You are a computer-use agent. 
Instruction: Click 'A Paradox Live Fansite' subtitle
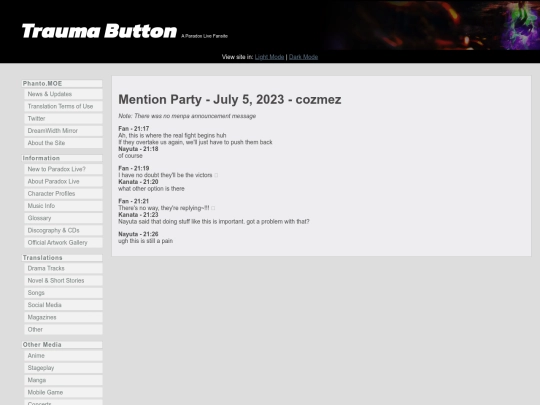[x=204, y=36]
